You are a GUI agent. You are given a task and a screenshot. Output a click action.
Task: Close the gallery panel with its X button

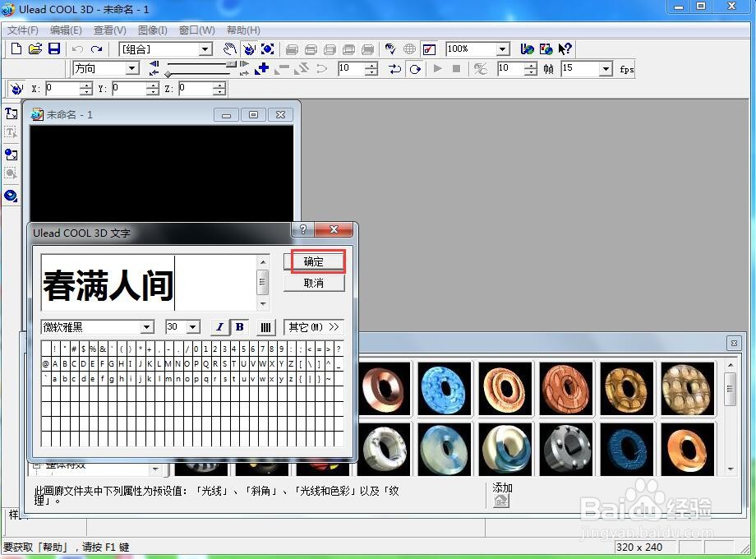[733, 343]
